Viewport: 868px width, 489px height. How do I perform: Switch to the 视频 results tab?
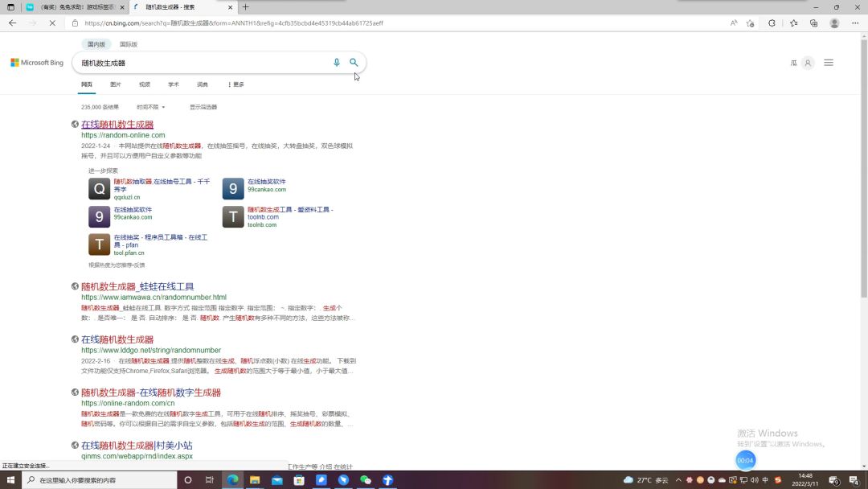point(145,84)
